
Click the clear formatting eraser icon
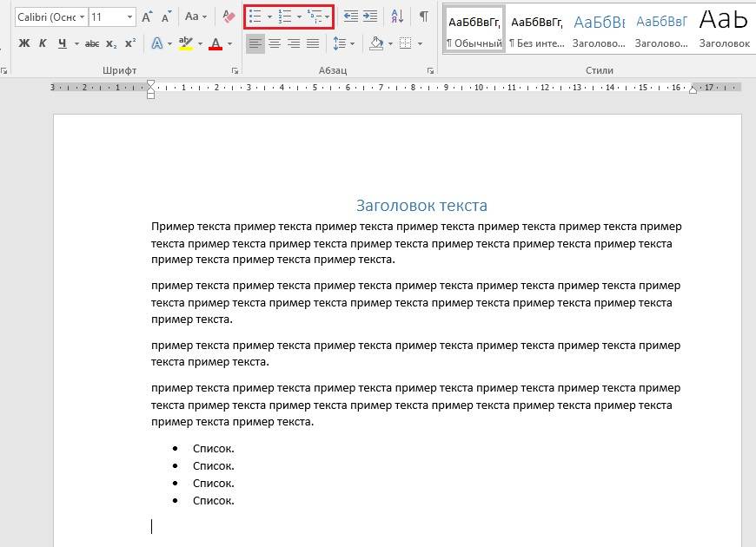pos(229,16)
